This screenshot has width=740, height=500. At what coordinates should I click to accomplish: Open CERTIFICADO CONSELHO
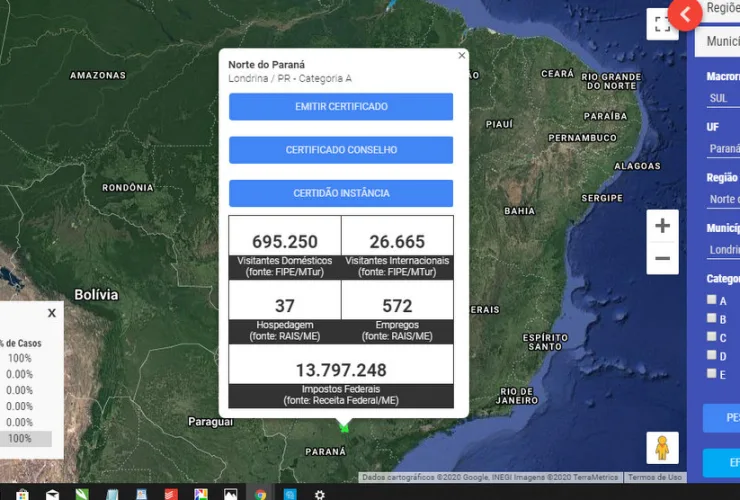pos(341,150)
